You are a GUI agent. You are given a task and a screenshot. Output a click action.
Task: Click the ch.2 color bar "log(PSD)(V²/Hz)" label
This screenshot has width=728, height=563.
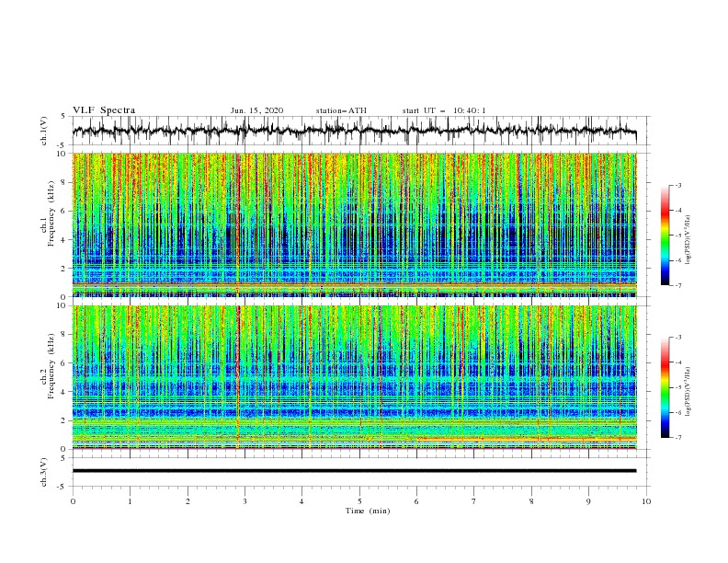[688, 392]
